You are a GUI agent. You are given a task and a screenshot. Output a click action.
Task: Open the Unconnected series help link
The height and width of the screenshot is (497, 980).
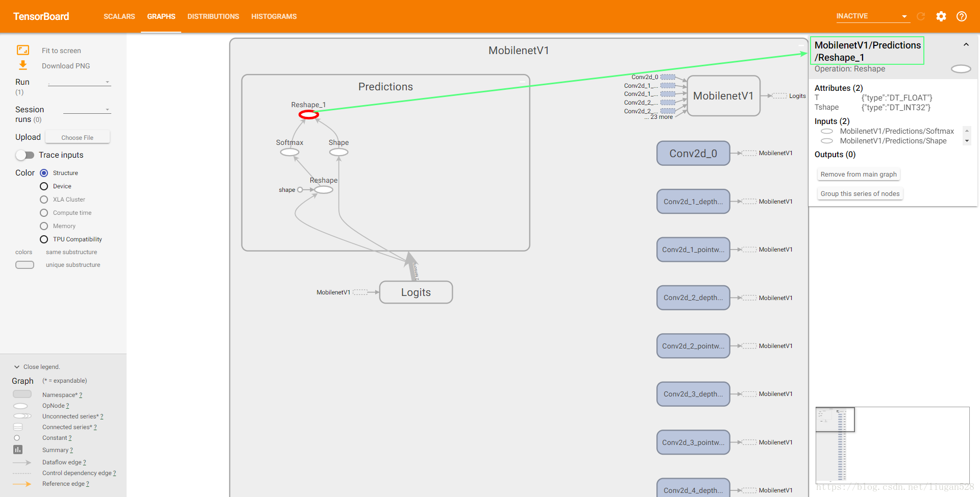[102, 416]
